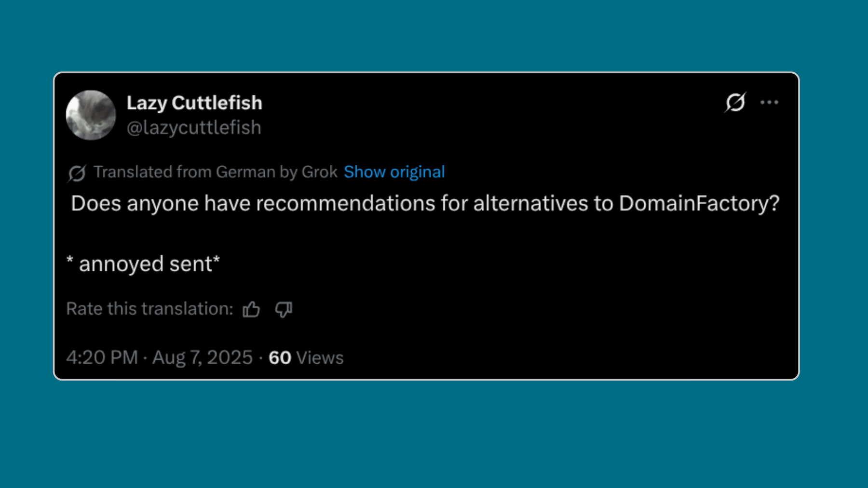Click the Show original link

tap(394, 172)
